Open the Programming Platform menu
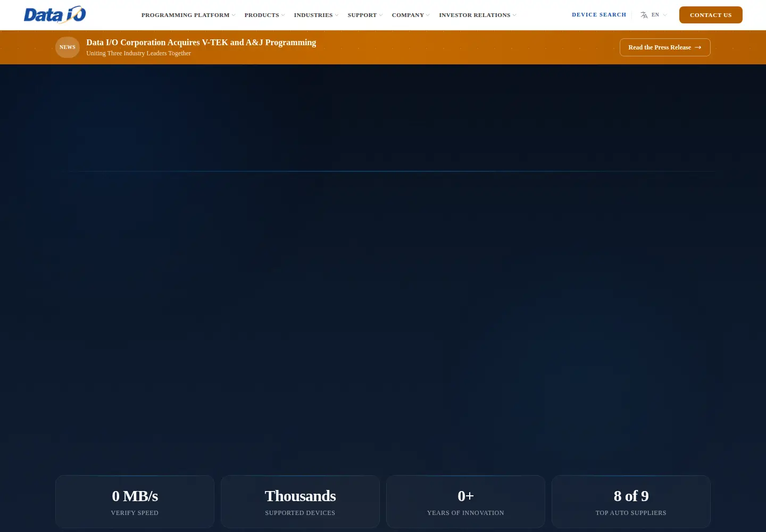 click(188, 15)
